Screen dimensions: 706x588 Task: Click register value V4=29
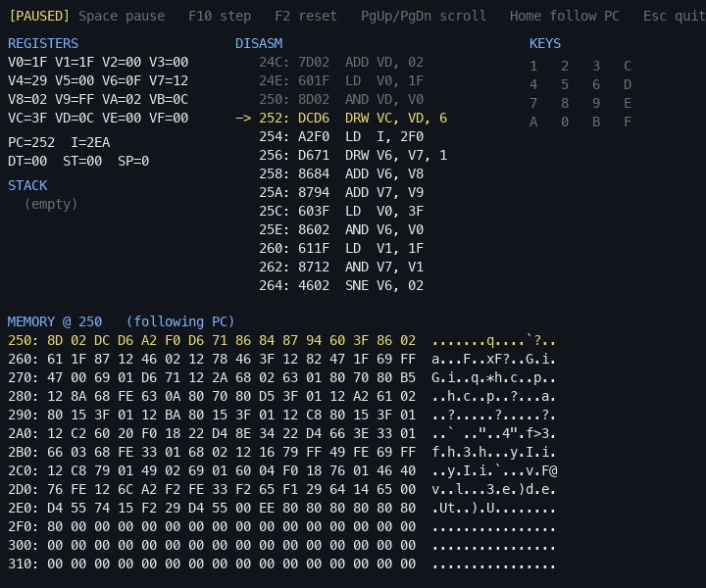click(x=27, y=80)
